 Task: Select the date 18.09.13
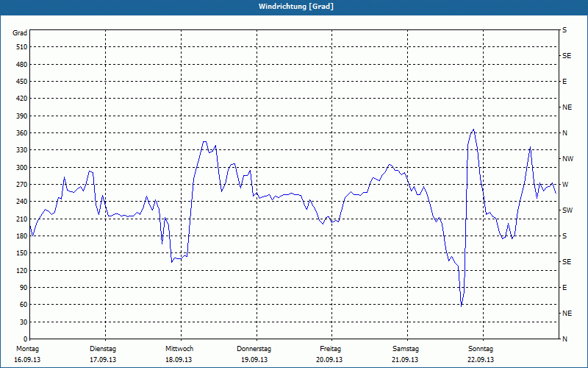179,360
